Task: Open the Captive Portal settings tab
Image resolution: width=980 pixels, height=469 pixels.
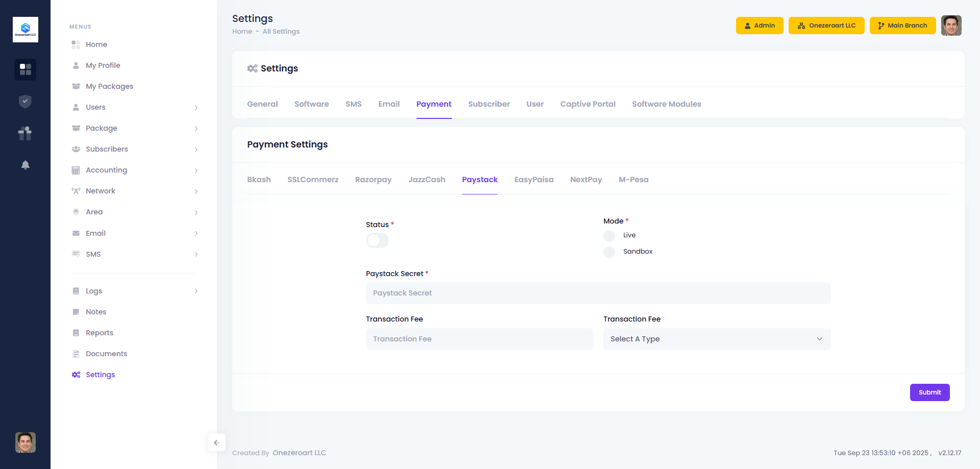Action: click(587, 104)
